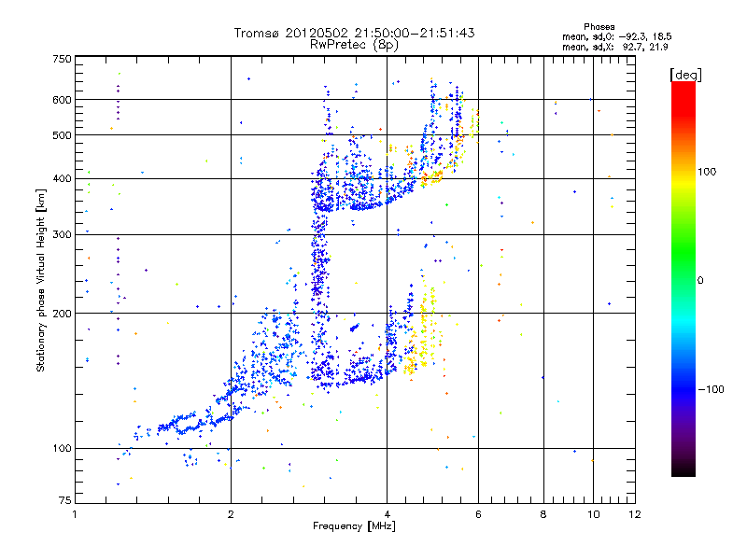The image size is (747, 560).
Task: Click the y-axis label '400'
Action: pos(62,179)
